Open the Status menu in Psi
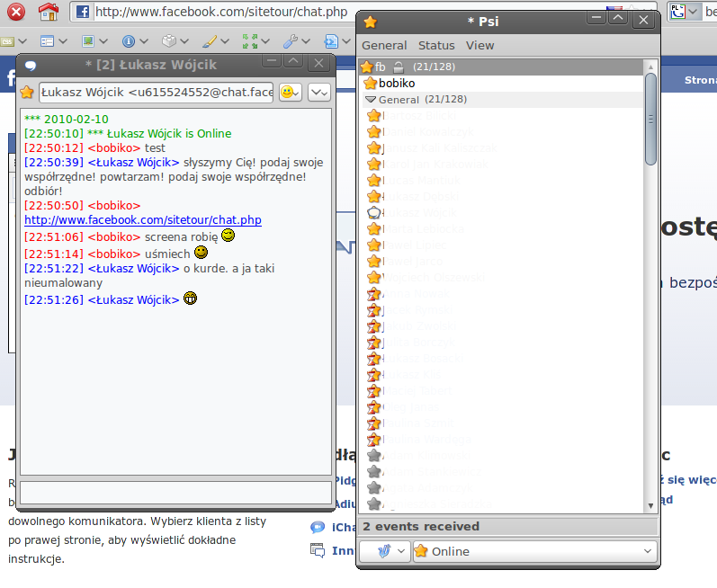 pyautogui.click(x=436, y=45)
